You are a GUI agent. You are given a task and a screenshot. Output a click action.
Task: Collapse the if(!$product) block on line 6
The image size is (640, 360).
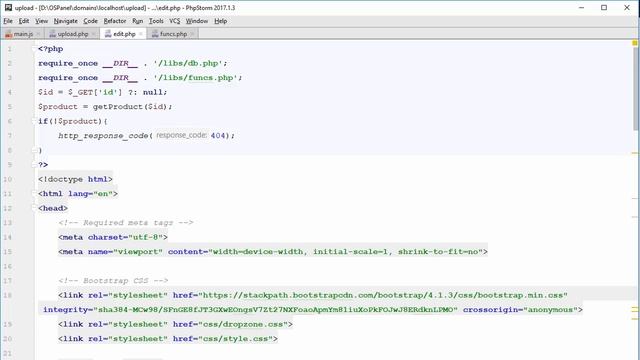click(34, 121)
